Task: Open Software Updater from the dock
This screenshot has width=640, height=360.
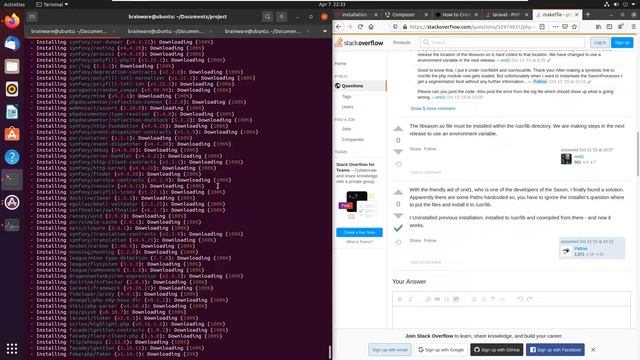Action: (12, 202)
